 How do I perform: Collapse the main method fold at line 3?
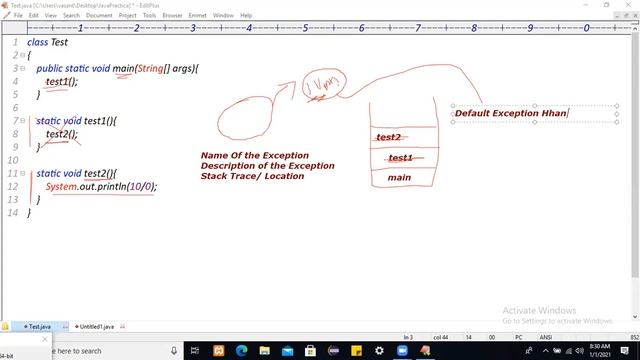(x=22, y=68)
